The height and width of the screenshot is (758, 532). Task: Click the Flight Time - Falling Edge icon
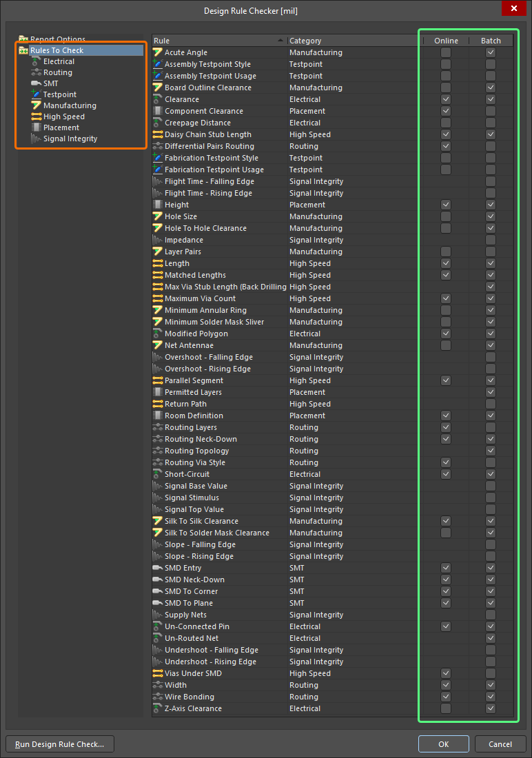click(x=158, y=181)
